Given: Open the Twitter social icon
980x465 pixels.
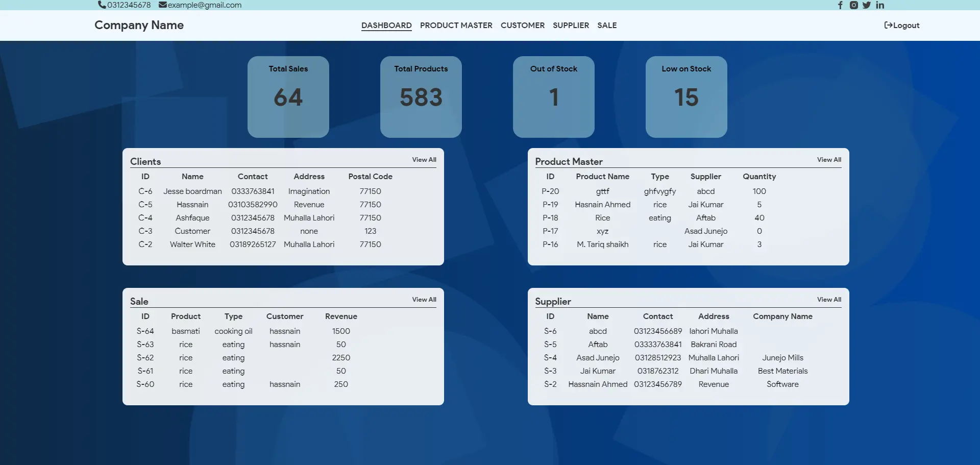Looking at the screenshot, I should 867,5.
